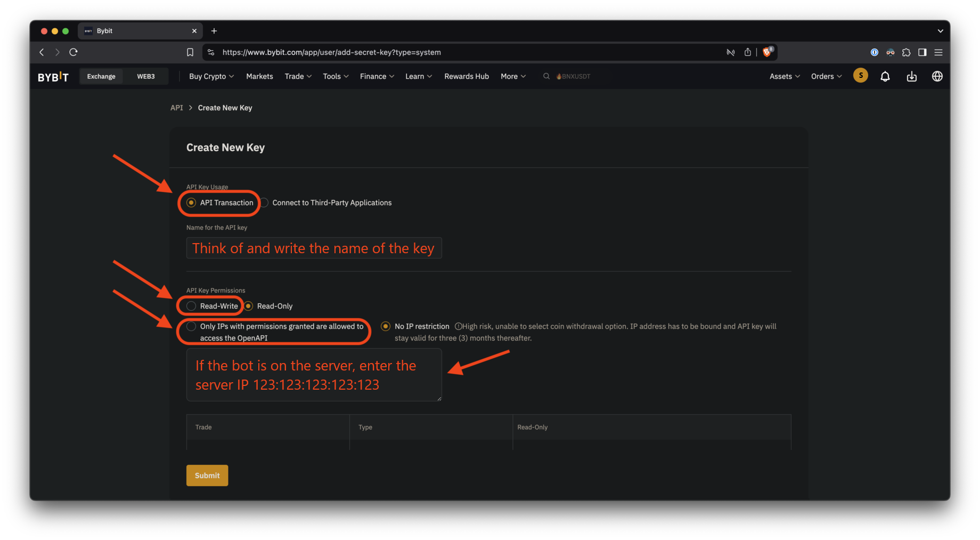The height and width of the screenshot is (540, 980).
Task: Navigate to API breadcrumb link
Action: tap(176, 108)
